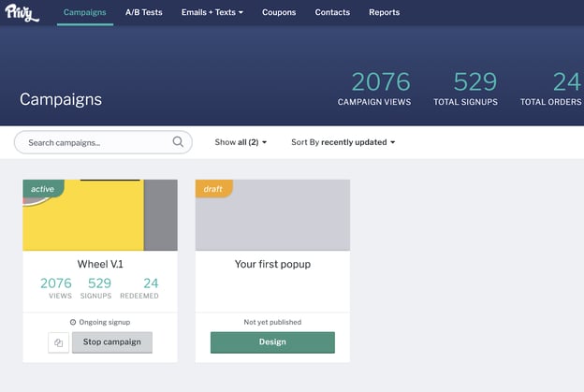Screen dimensions: 584x392
Task: Open the Campaigns tab
Action: [x=85, y=12]
